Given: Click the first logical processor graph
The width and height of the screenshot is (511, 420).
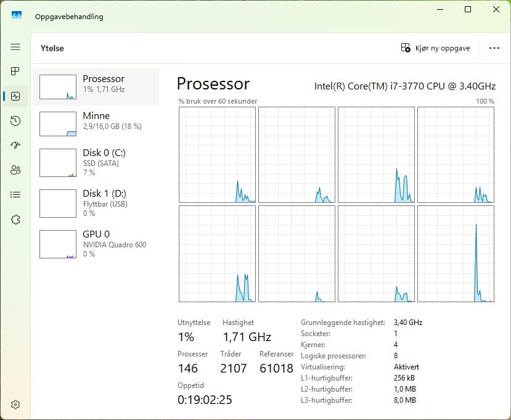Looking at the screenshot, I should pos(217,155).
